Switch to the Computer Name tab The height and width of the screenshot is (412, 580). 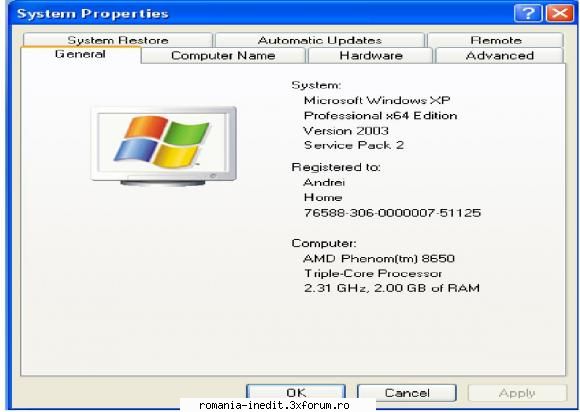(x=223, y=55)
